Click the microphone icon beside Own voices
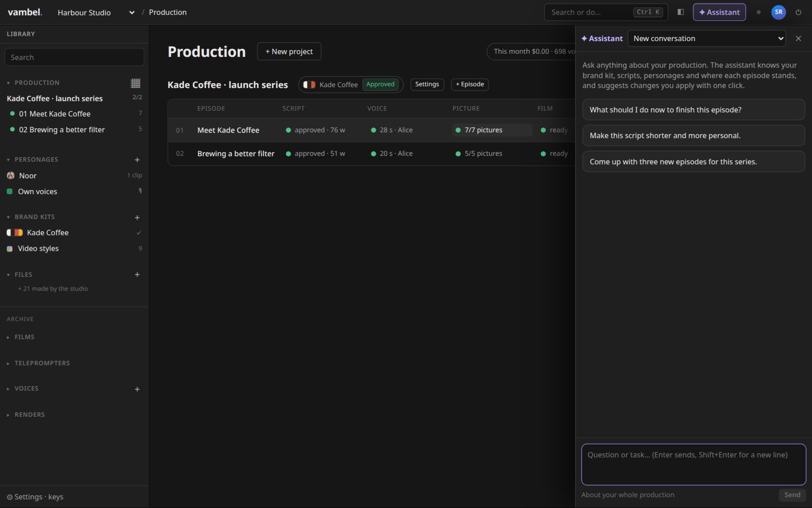812x508 pixels. 140,191
